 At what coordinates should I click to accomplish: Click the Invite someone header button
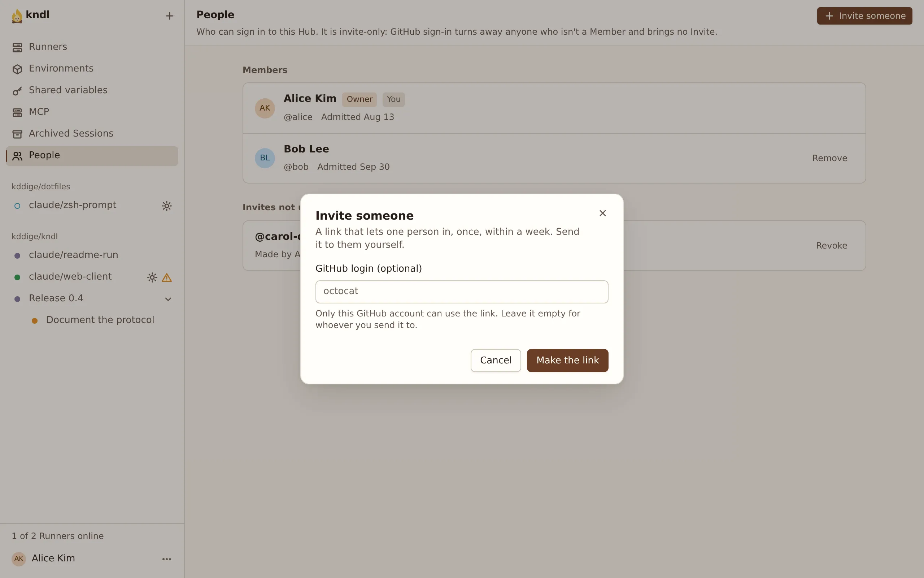click(x=864, y=16)
